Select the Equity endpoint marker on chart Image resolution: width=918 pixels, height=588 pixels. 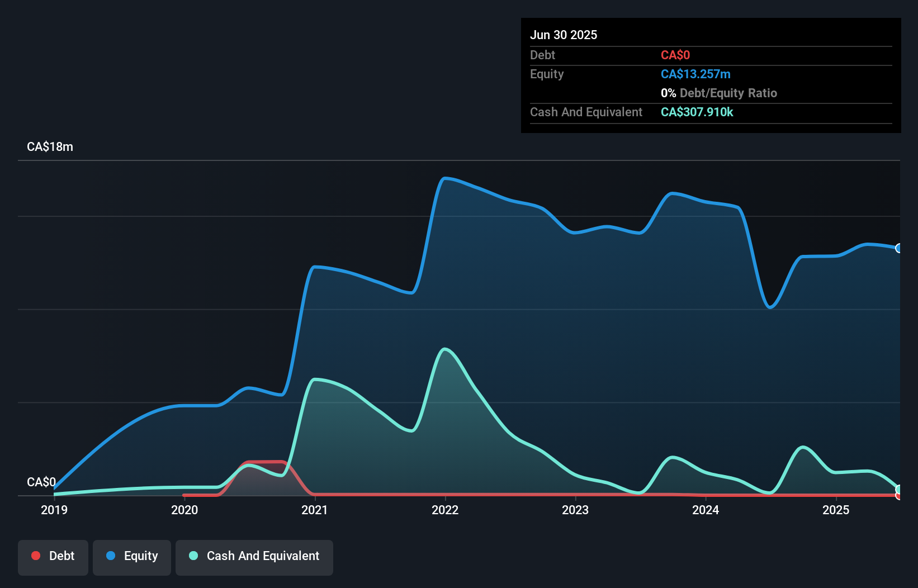coord(899,248)
